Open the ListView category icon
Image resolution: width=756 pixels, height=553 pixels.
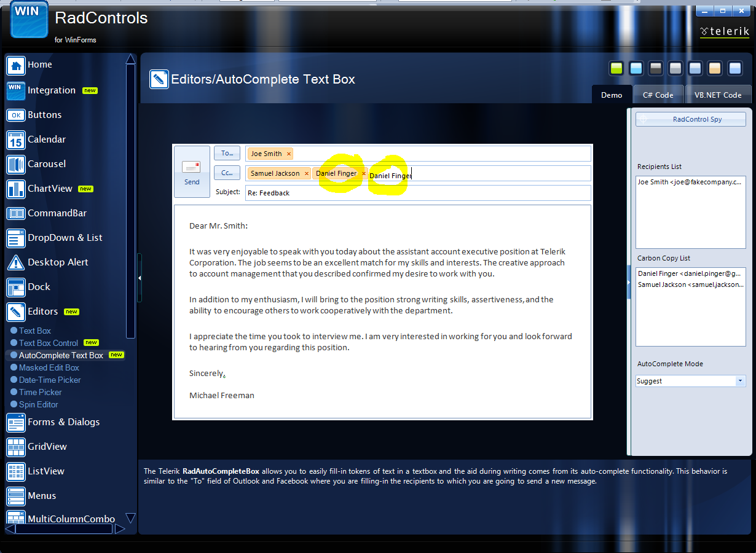coord(15,471)
